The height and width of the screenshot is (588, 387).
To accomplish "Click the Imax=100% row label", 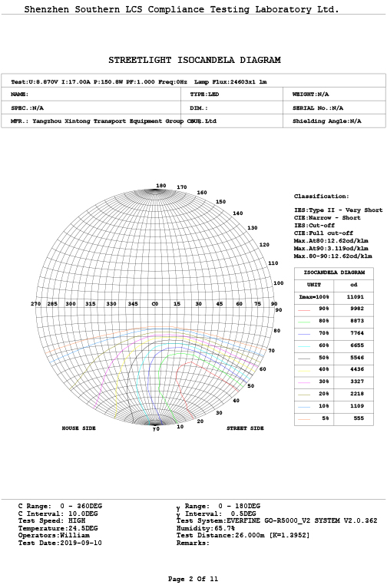I will click(314, 297).
